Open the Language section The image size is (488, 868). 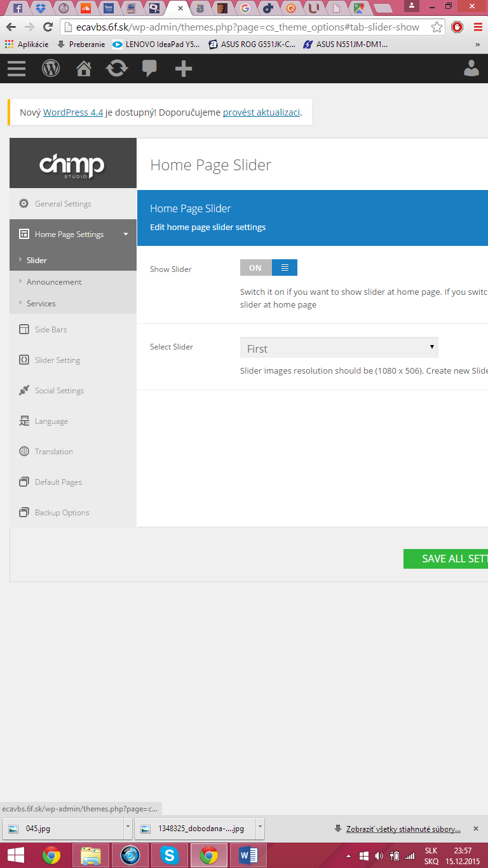(x=73, y=421)
